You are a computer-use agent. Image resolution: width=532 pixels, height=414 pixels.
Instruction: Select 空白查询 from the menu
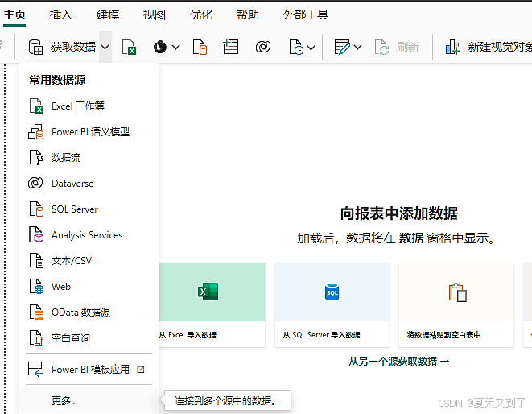(x=89, y=338)
